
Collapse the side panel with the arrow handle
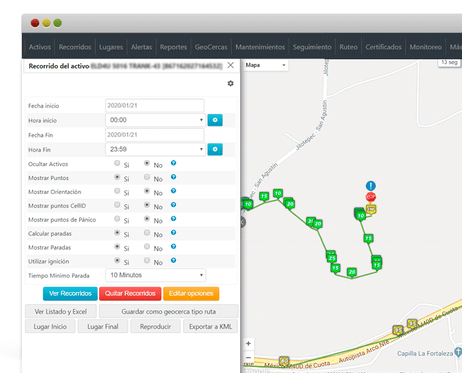[x=243, y=222]
